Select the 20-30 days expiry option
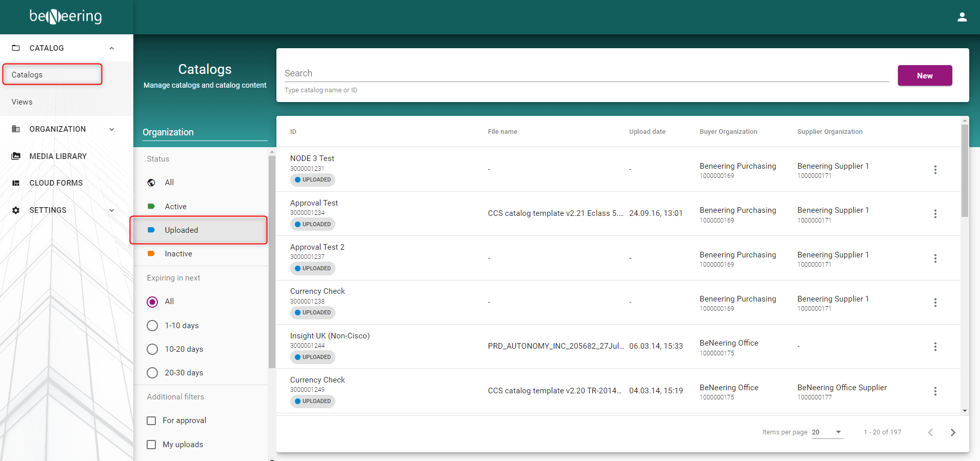The width and height of the screenshot is (980, 461). coord(152,373)
